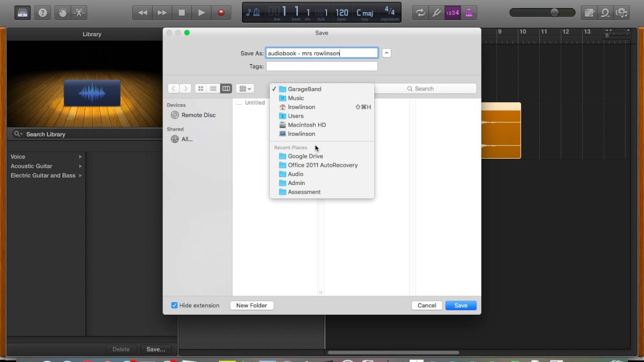Open the Note Pad button

click(589, 13)
